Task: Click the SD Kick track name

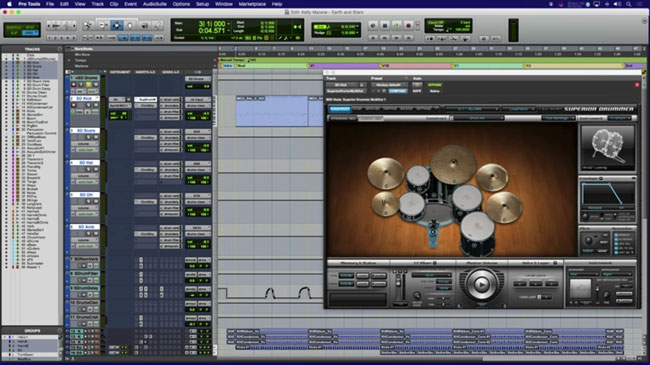Action: tap(84, 99)
